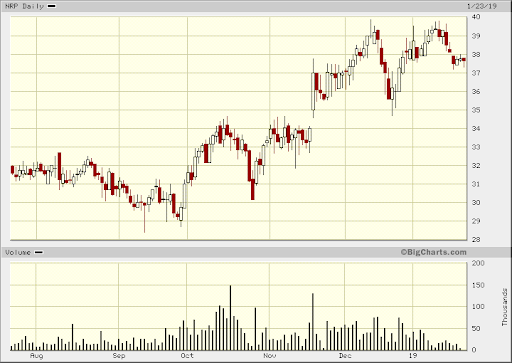
Task: Select the 19 year marker on time axis
Action: pyautogui.click(x=413, y=356)
